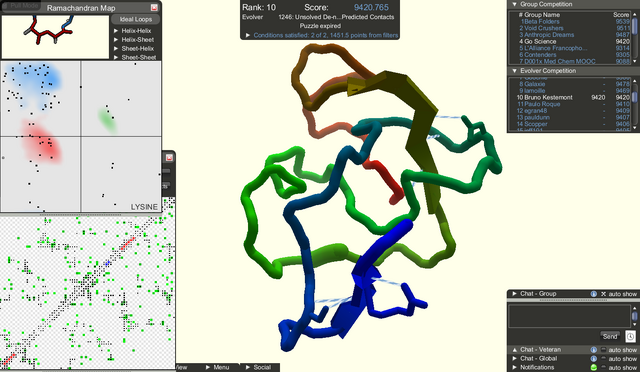This screenshot has height=372, width=640.
Task: Click the Pull Mode button
Action: 20,5
